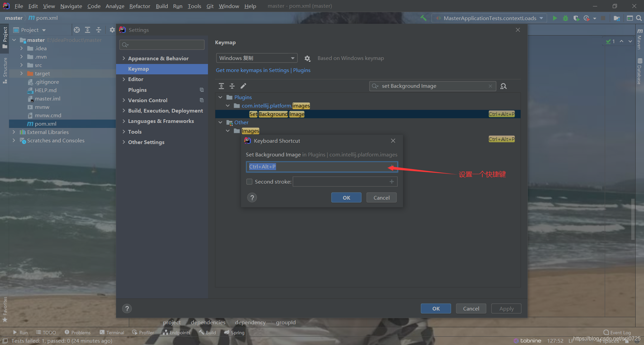644x345 pixels.
Task: Collapse the Other node in keymap tree
Action: coord(220,122)
